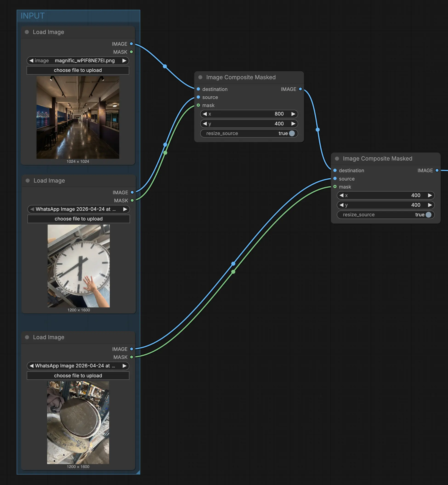Click title of first Image Composite Masked node

click(x=241, y=77)
